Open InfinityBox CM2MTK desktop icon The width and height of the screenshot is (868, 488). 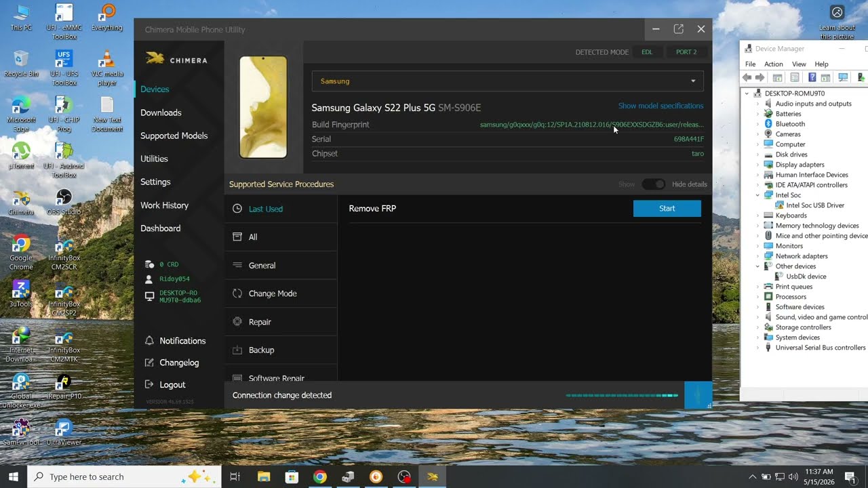[64, 346]
